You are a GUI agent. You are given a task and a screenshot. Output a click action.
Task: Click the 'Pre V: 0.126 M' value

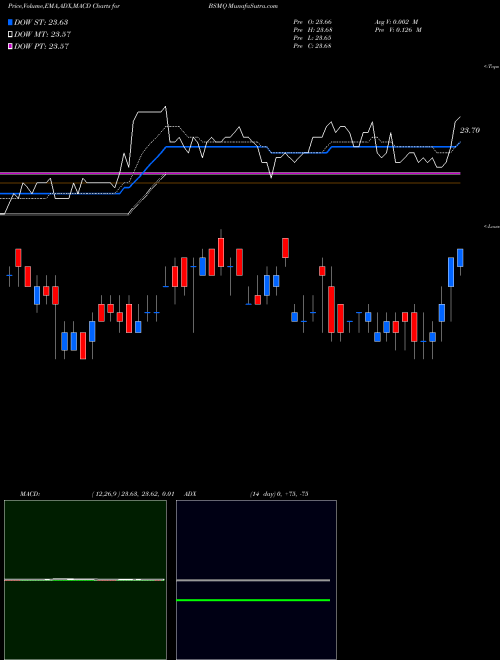[398, 30]
